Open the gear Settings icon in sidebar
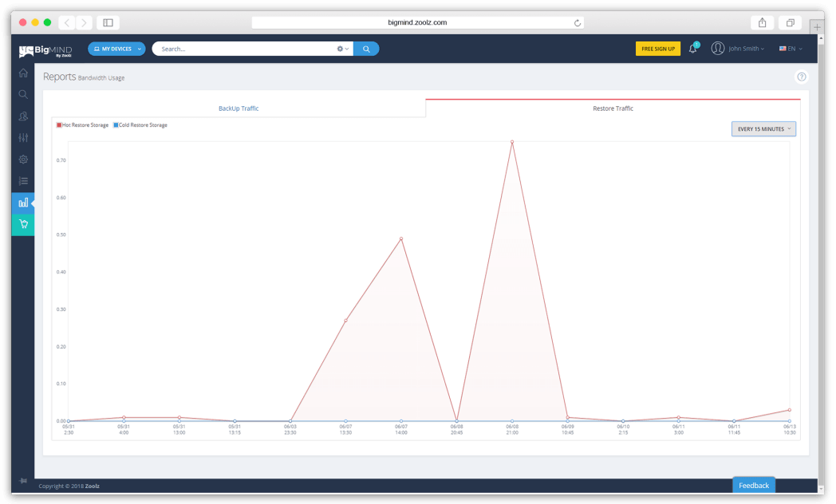This screenshot has height=504, width=836. pyautogui.click(x=23, y=159)
